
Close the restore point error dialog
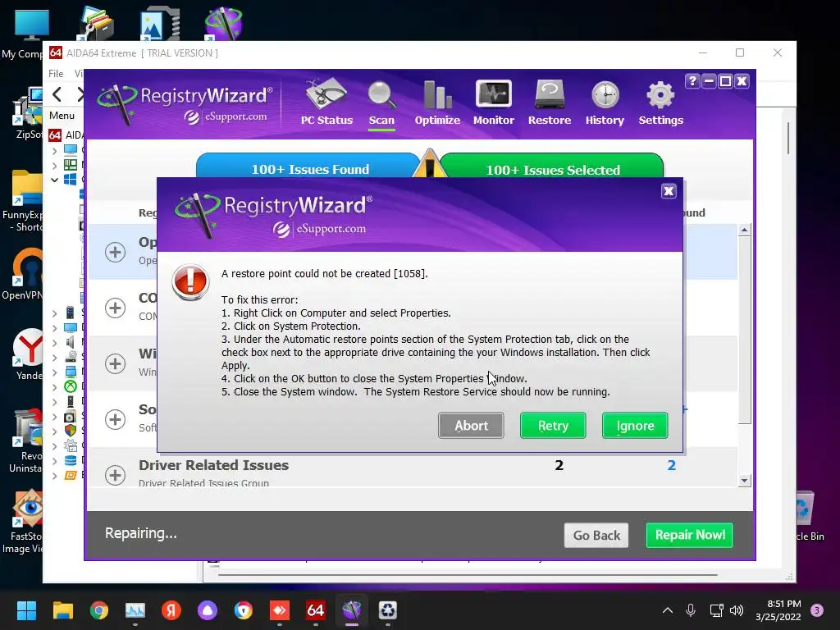[669, 191]
